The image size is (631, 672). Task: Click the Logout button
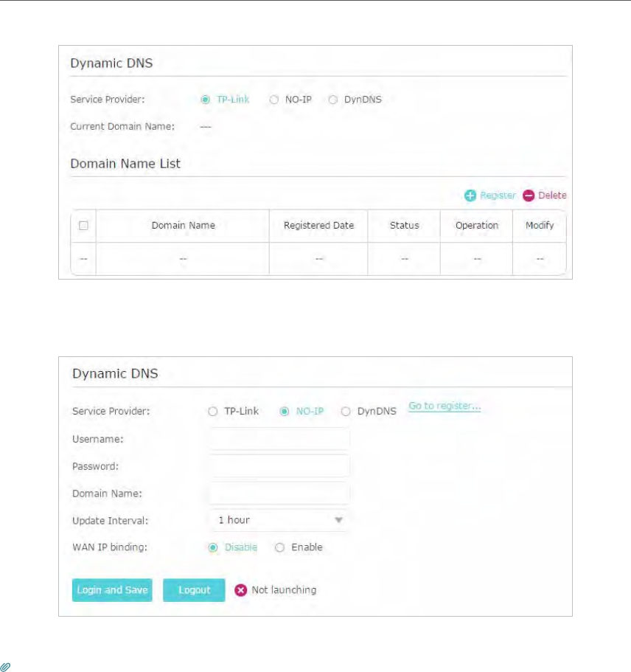click(x=194, y=590)
